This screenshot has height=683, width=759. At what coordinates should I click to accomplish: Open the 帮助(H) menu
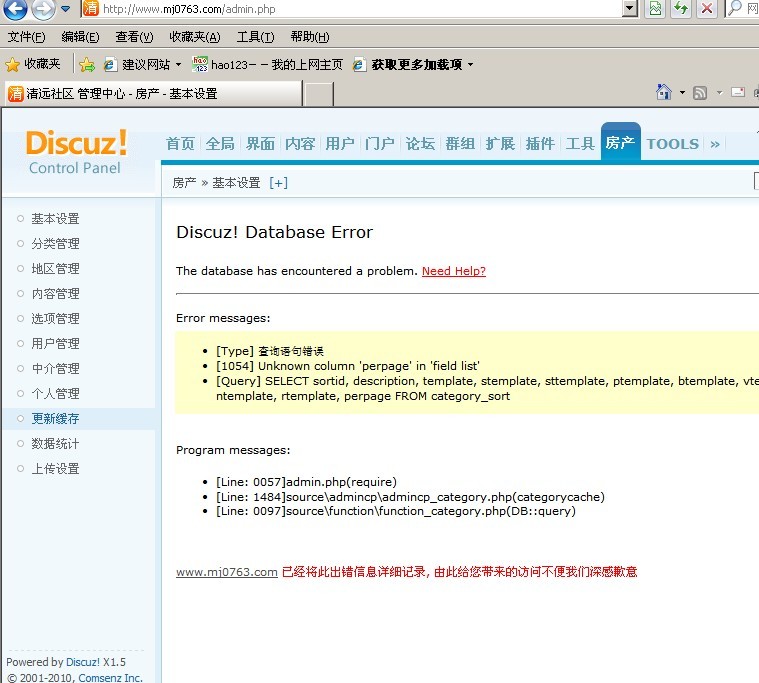point(309,37)
